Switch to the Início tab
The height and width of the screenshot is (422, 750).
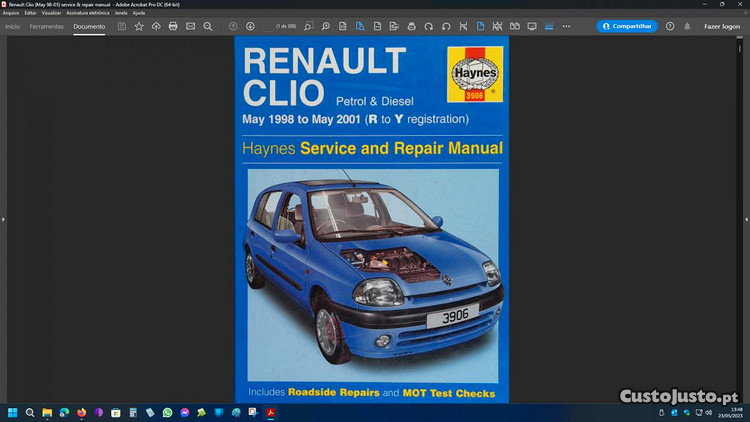click(x=12, y=26)
